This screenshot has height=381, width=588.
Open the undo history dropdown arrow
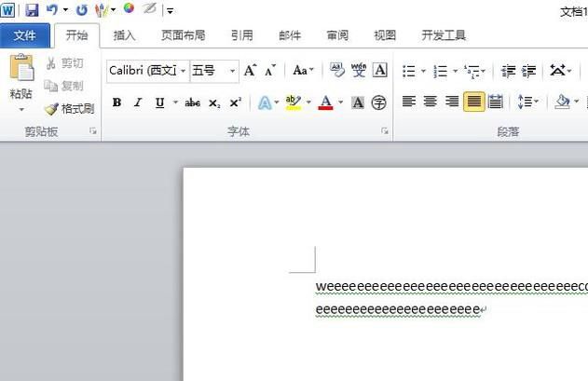click(65, 10)
